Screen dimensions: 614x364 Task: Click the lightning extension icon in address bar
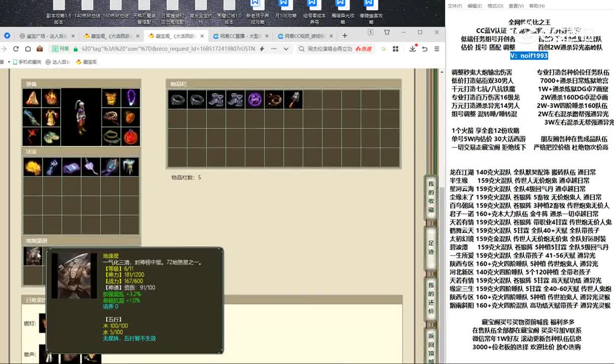click(x=262, y=49)
